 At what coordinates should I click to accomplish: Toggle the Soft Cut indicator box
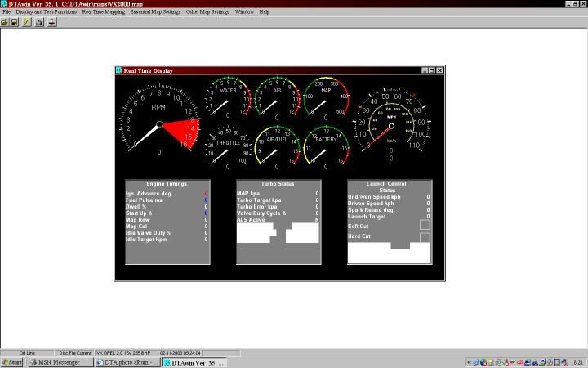[425, 225]
